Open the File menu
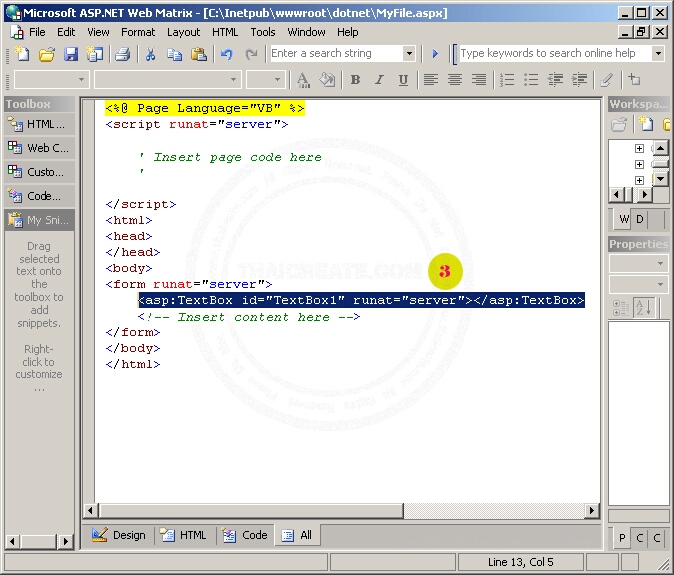This screenshot has height=575, width=674. pos(37,32)
